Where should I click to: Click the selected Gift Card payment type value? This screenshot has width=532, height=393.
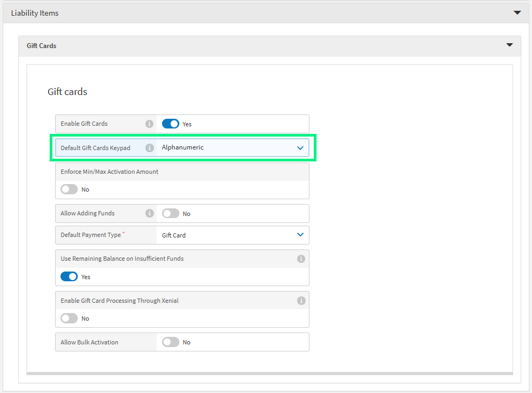tap(174, 235)
